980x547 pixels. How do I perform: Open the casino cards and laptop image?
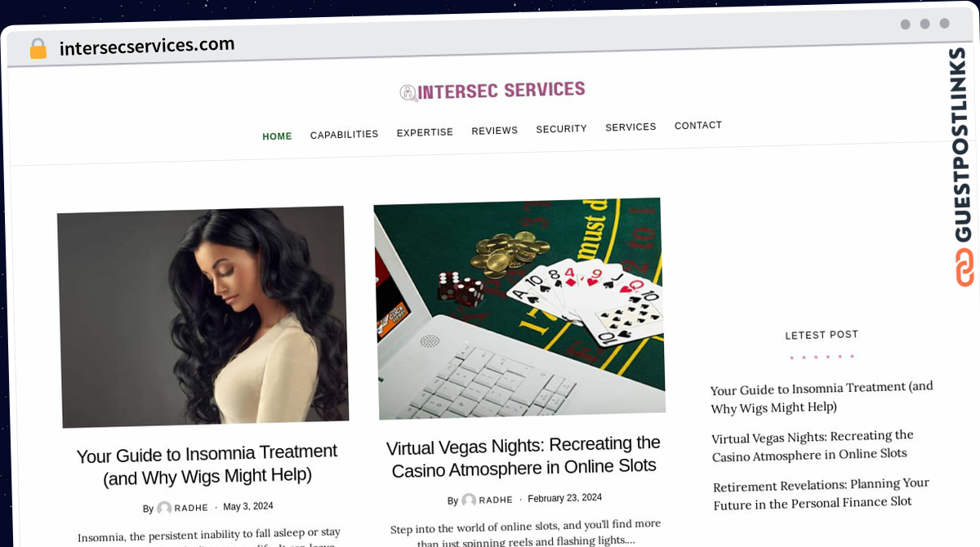click(x=519, y=309)
